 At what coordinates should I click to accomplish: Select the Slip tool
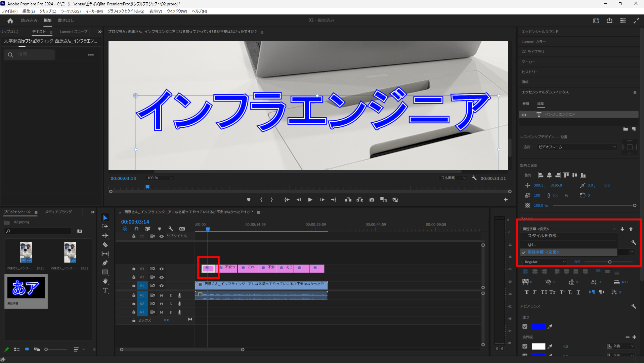point(105,254)
